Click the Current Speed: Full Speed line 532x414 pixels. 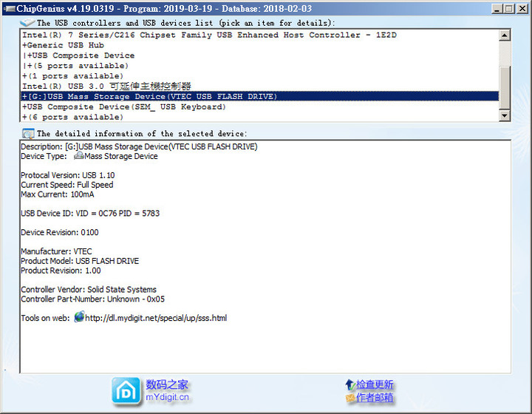pyautogui.click(x=66, y=185)
